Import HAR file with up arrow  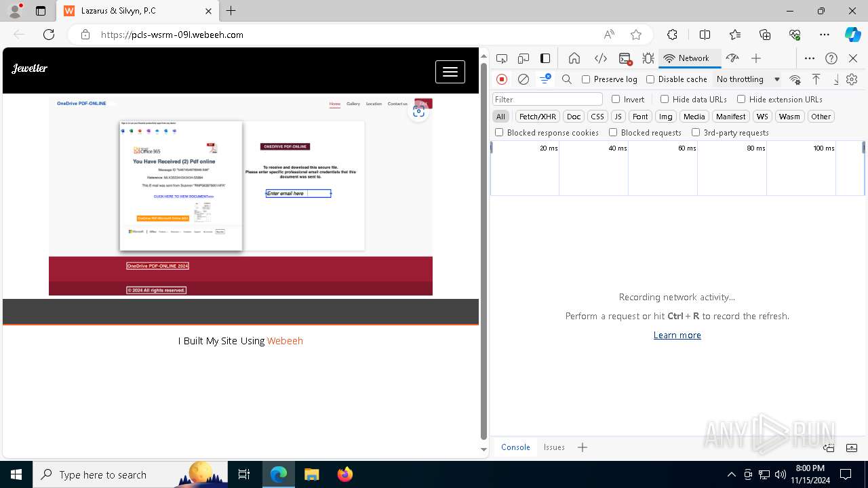click(816, 79)
